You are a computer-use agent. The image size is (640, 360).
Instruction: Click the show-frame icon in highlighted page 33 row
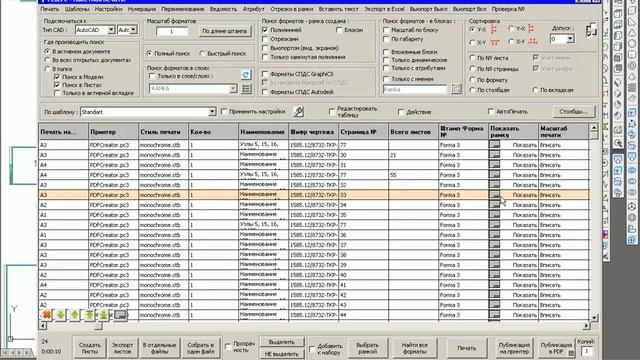point(494,195)
